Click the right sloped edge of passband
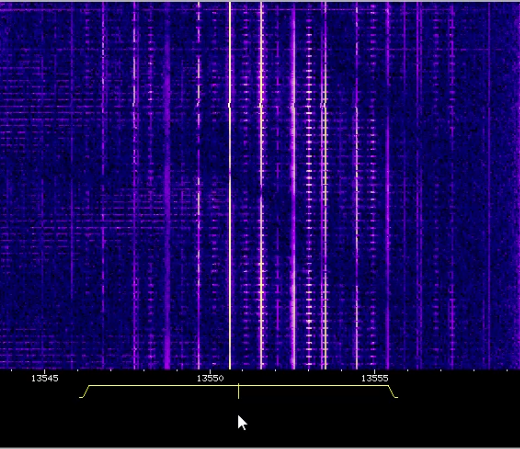Screen dimensions: 520x449 click(x=393, y=392)
